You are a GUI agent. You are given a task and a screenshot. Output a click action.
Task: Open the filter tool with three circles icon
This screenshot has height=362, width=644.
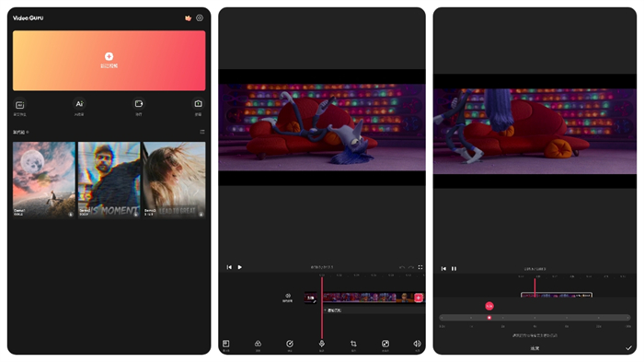pos(258,344)
